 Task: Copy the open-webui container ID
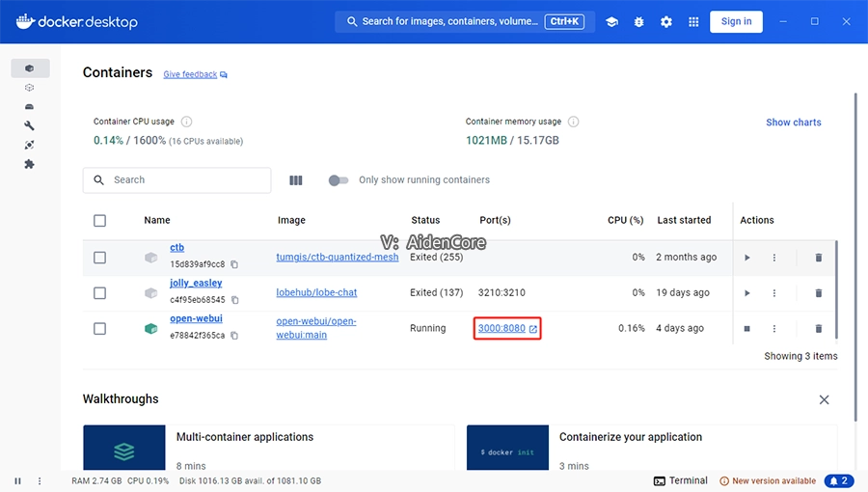234,336
